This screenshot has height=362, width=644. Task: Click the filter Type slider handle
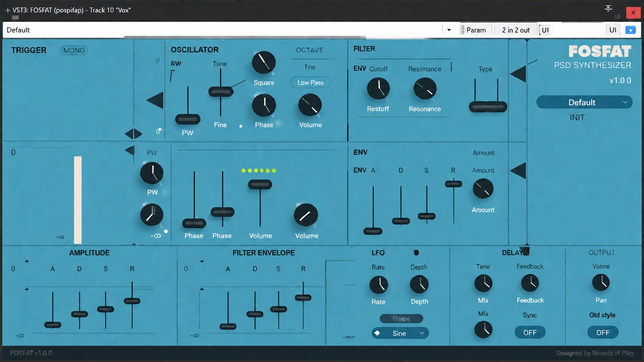tap(488, 107)
